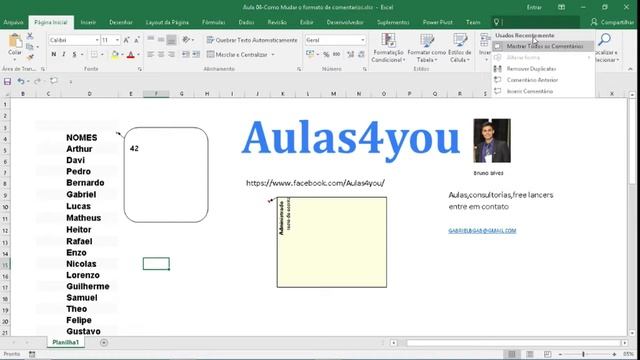Image resolution: width=640 pixels, height=360 pixels.
Task: Select Remover Duplicatas entry
Action: pos(543,69)
